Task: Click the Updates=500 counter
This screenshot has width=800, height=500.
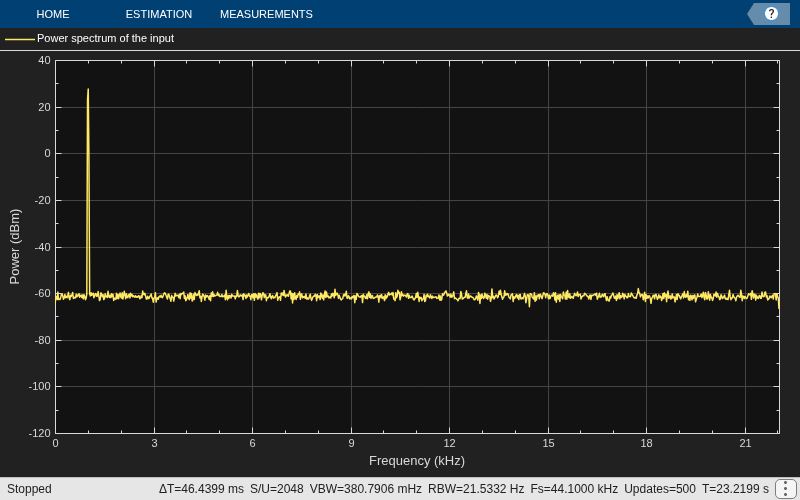Action: 660,489
